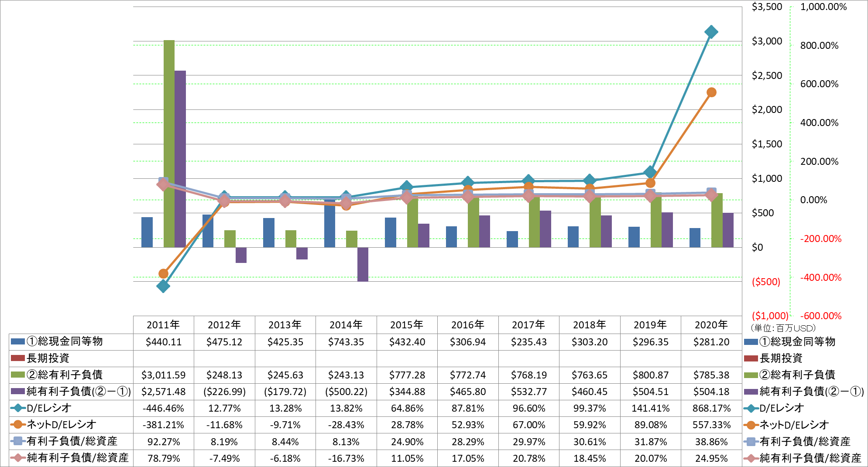
Task: Click the left ①総現金同等物 row label
Action: (x=65, y=341)
